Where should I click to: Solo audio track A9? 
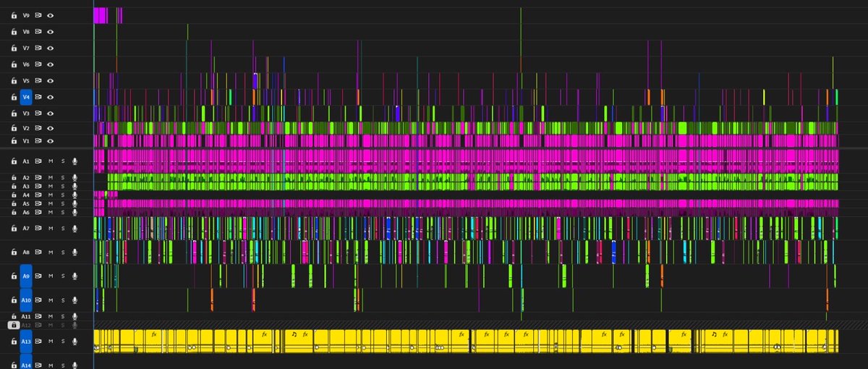pyautogui.click(x=63, y=276)
